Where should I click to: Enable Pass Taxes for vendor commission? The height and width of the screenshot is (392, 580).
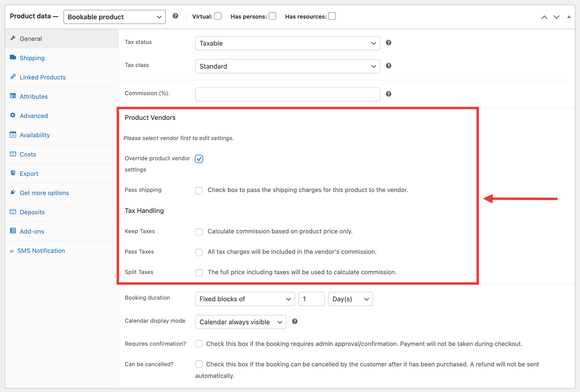pyautogui.click(x=199, y=252)
